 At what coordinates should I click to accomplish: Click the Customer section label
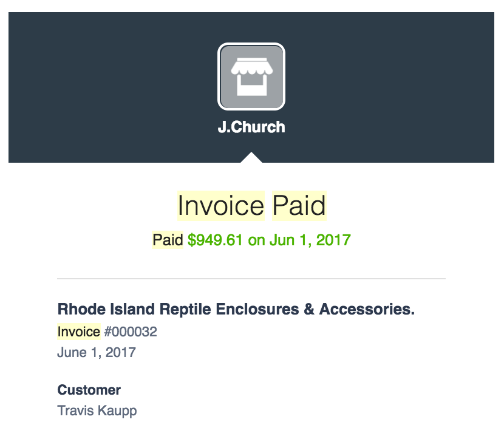point(89,390)
